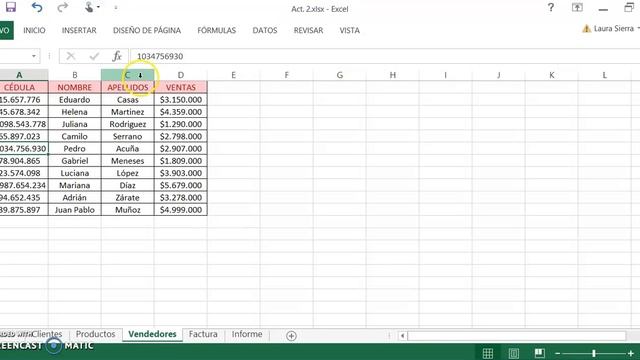The width and height of the screenshot is (640, 360).
Task: Select column A header
Action: tap(24, 75)
